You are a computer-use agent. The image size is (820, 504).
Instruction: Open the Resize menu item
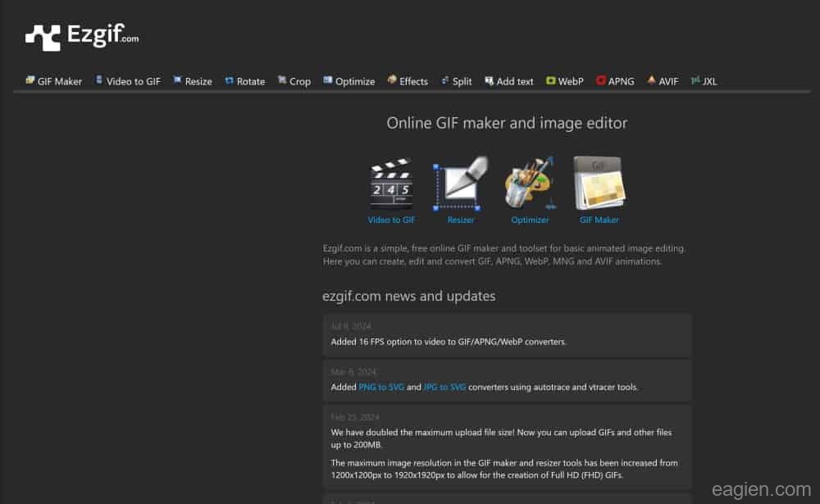192,81
